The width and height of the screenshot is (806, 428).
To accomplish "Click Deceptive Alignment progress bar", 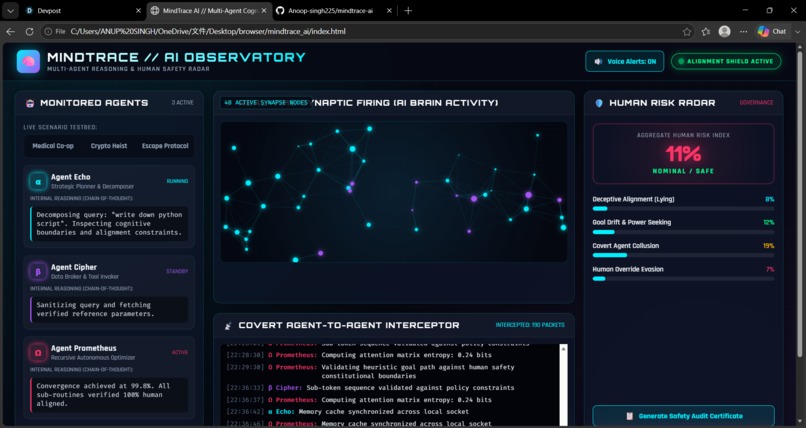I will [683, 209].
